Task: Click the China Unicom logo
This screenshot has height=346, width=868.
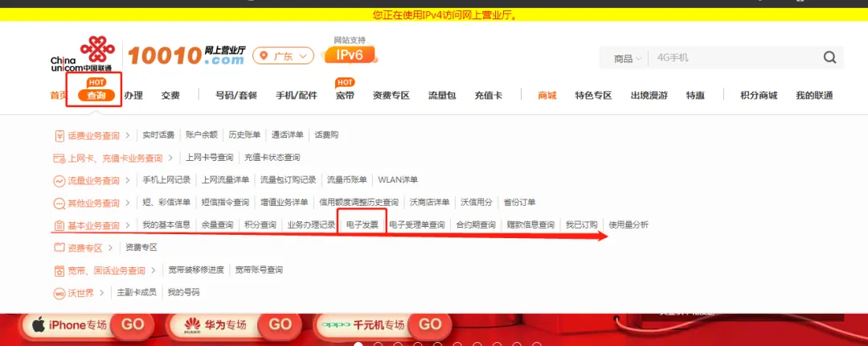Action: pos(82,53)
